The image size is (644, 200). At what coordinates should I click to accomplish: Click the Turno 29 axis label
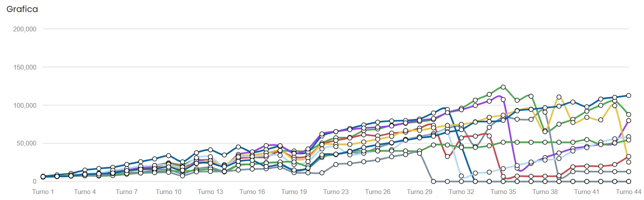click(x=419, y=192)
